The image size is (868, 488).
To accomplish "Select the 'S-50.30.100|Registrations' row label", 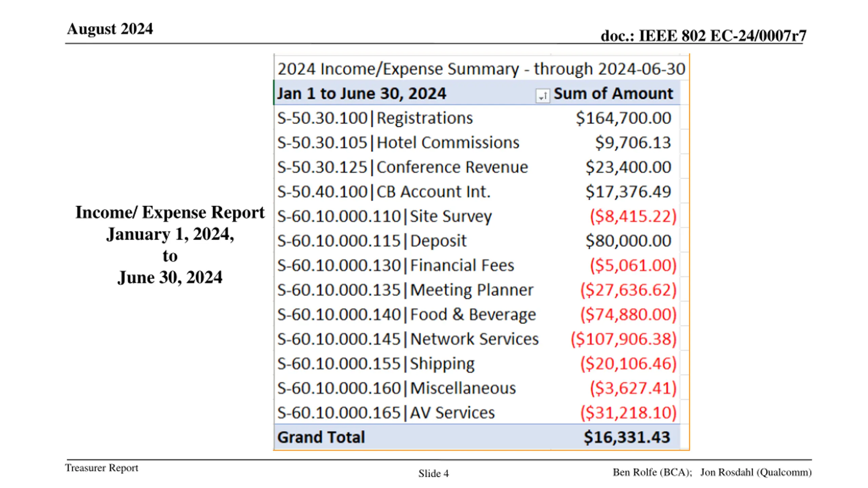I will pos(375,118).
